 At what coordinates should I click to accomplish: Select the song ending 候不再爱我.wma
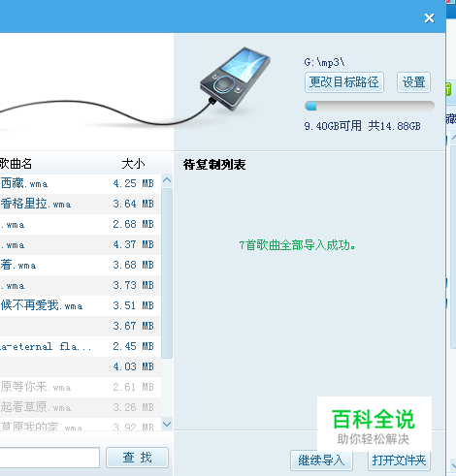coord(81,305)
